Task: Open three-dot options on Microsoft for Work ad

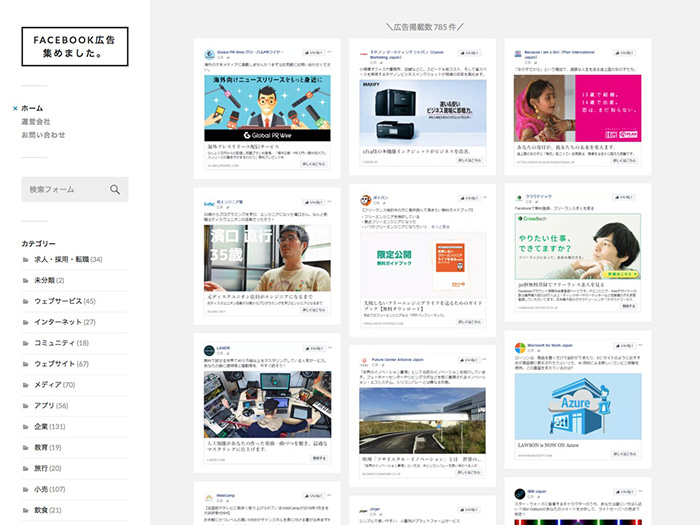Action: point(640,345)
